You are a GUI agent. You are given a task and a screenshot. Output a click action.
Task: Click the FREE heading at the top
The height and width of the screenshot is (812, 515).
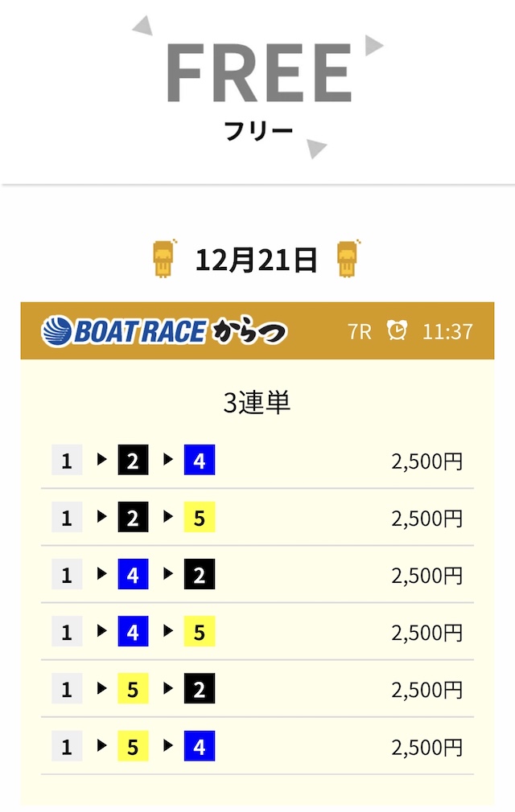tap(258, 74)
